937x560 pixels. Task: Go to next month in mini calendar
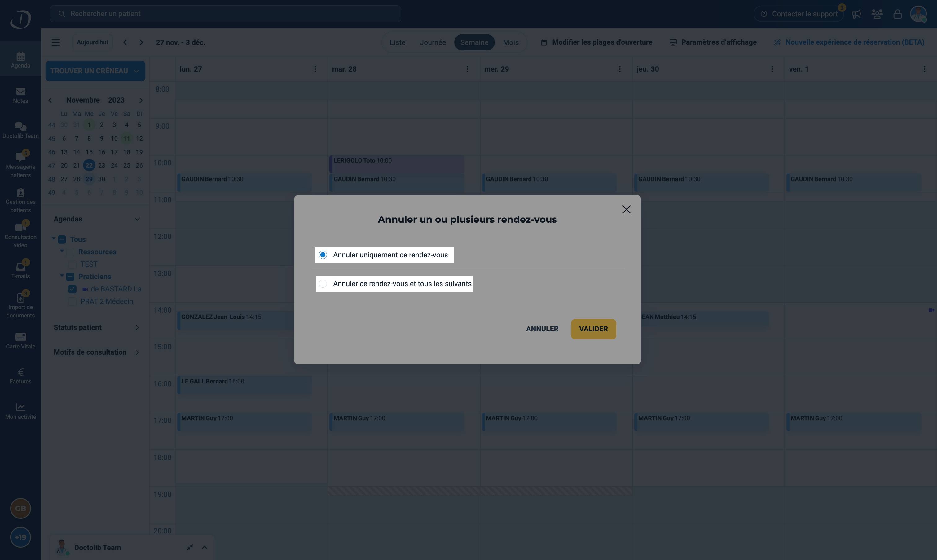(141, 100)
